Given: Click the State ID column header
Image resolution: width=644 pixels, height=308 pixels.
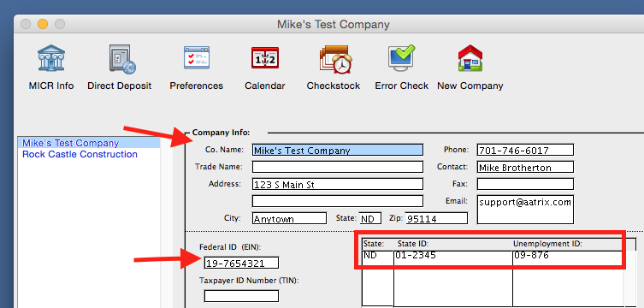Looking at the screenshot, I should click(x=413, y=244).
